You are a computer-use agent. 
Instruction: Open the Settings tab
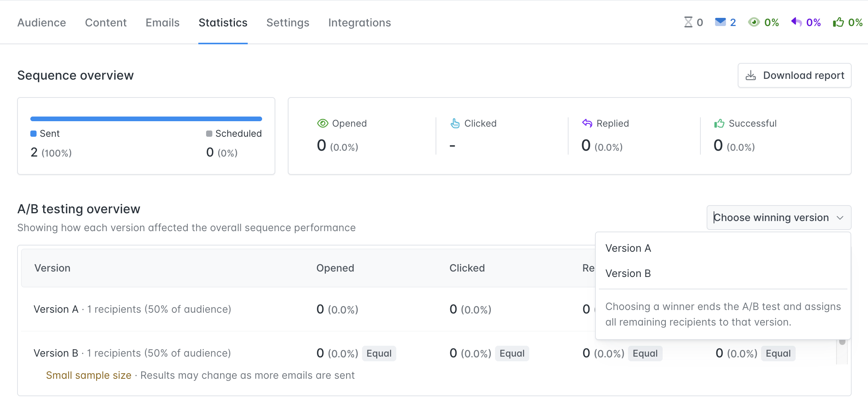287,23
